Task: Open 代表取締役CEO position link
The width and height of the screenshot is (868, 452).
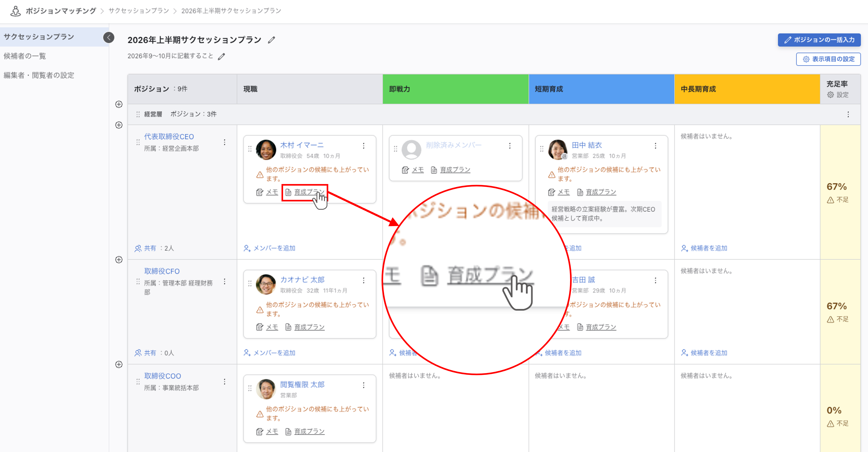Action: click(169, 137)
